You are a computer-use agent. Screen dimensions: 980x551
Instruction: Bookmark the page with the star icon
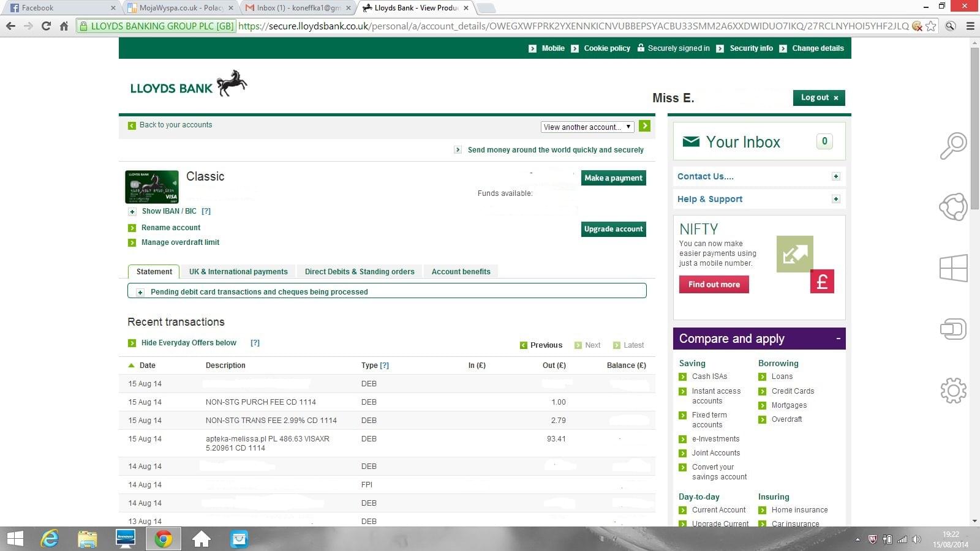point(931,26)
